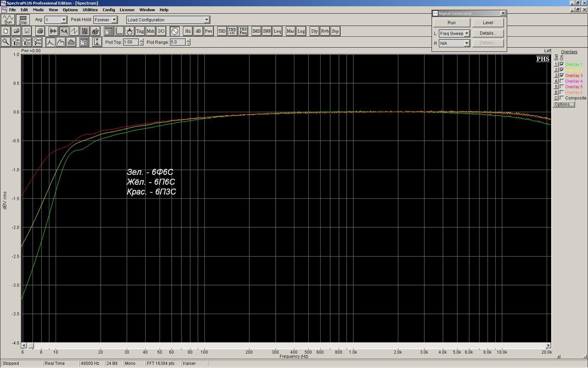Expand the Load Configuration dropdown
The width and height of the screenshot is (588, 368).
pyautogui.click(x=207, y=20)
